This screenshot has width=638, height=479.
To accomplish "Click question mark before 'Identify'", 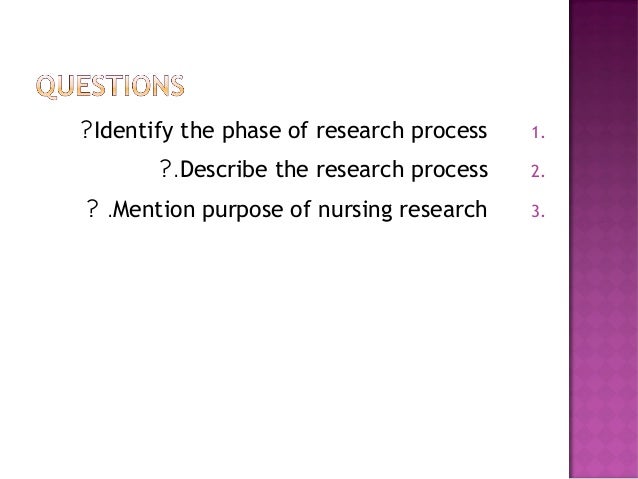I will pyautogui.click(x=88, y=131).
